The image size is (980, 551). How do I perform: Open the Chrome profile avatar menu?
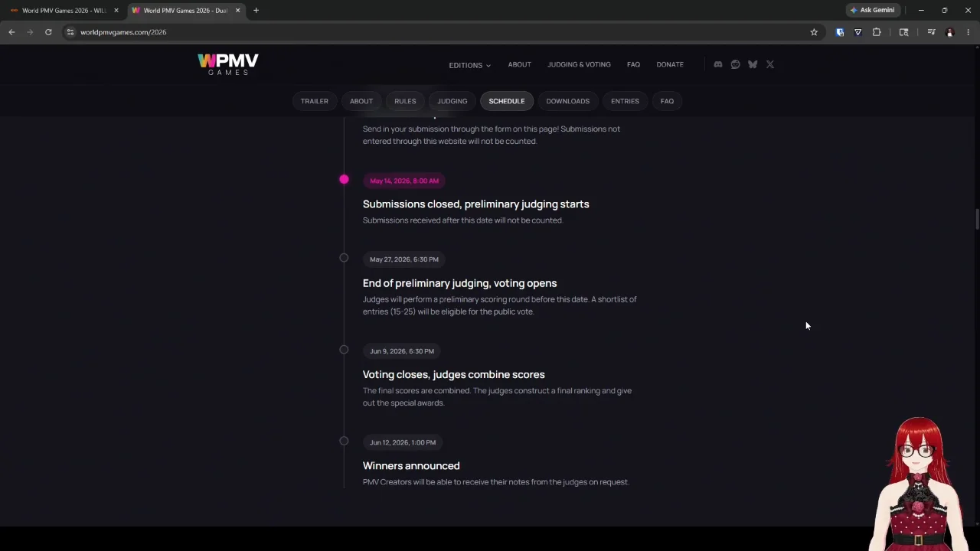point(949,32)
